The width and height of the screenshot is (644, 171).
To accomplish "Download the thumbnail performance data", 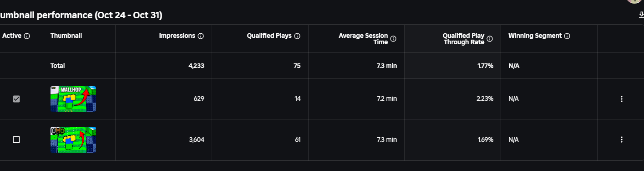I will [641, 15].
